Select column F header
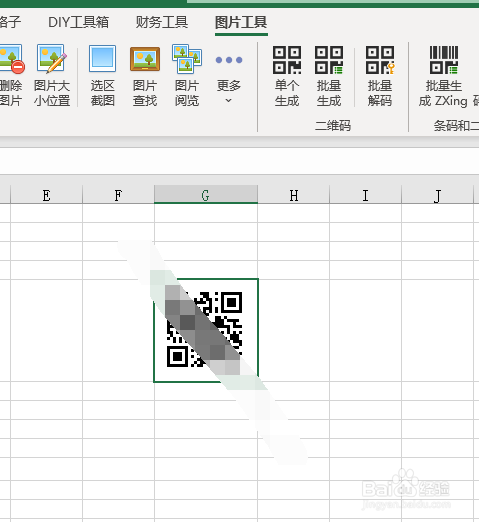Viewport: 479px width, 522px height. [118, 195]
